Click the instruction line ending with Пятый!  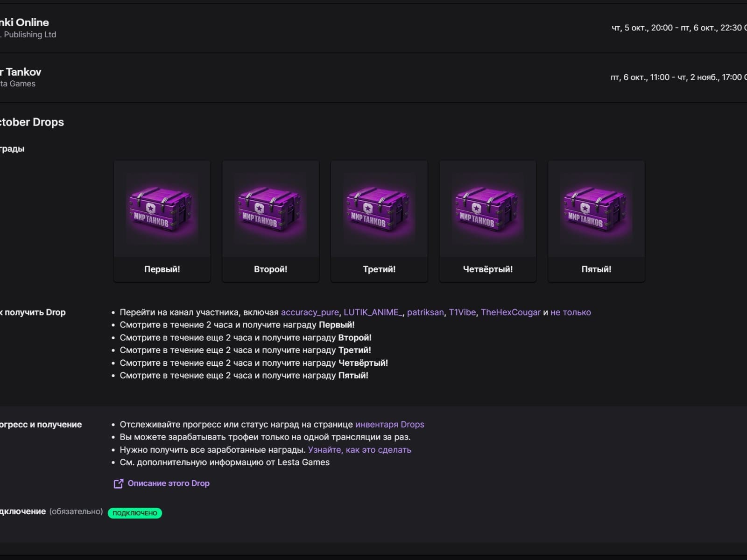coord(244,376)
